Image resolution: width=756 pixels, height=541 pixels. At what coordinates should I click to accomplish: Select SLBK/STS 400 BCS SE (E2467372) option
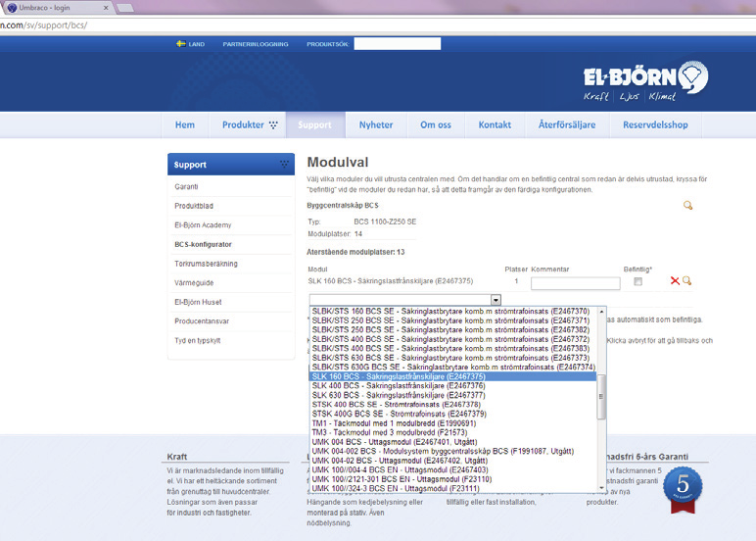click(452, 339)
